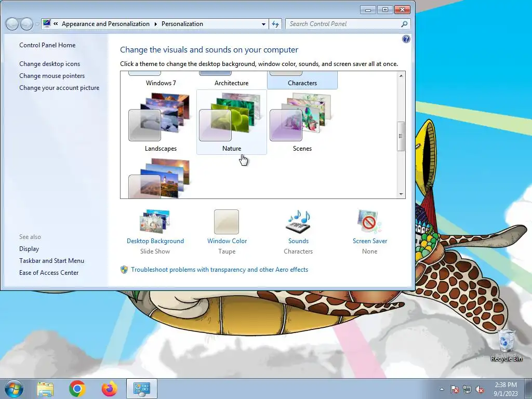Select the Characters theme label
The image size is (532, 399).
click(302, 83)
